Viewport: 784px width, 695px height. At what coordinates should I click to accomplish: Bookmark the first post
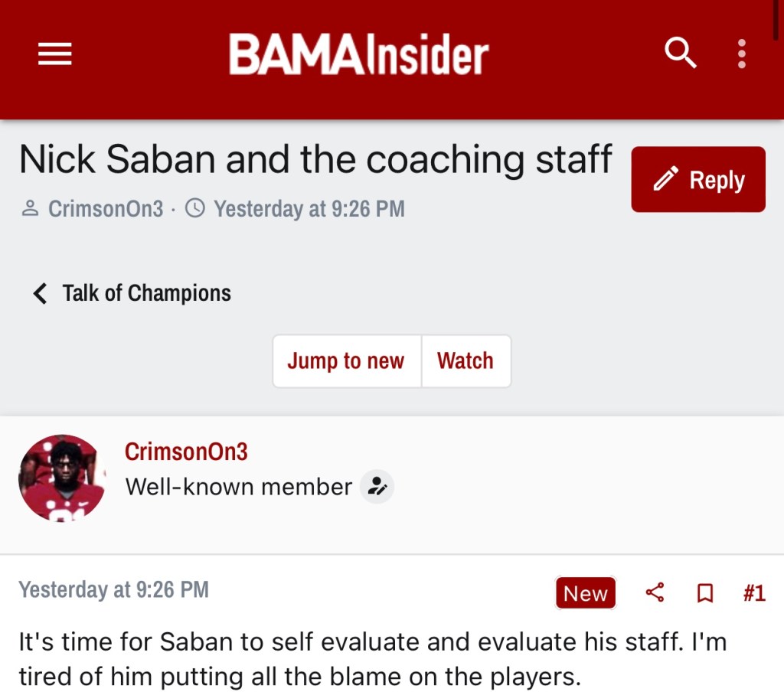705,593
